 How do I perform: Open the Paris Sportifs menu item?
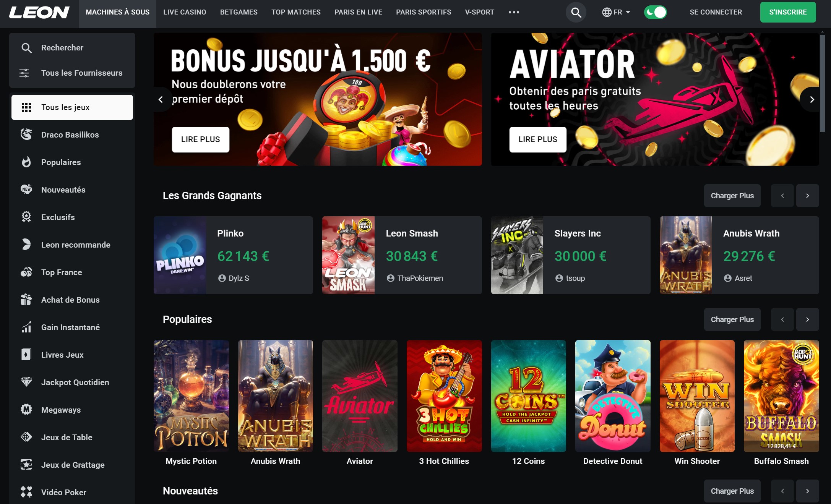pyautogui.click(x=424, y=12)
